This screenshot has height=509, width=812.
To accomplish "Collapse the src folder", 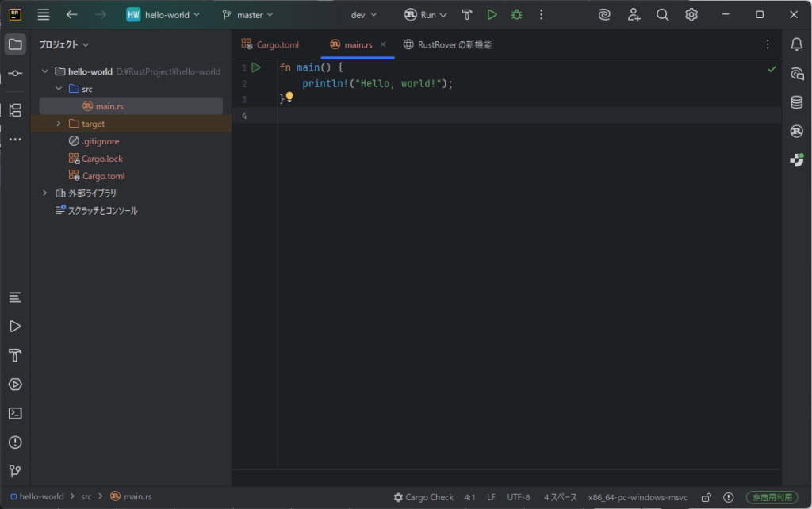I will pos(59,89).
